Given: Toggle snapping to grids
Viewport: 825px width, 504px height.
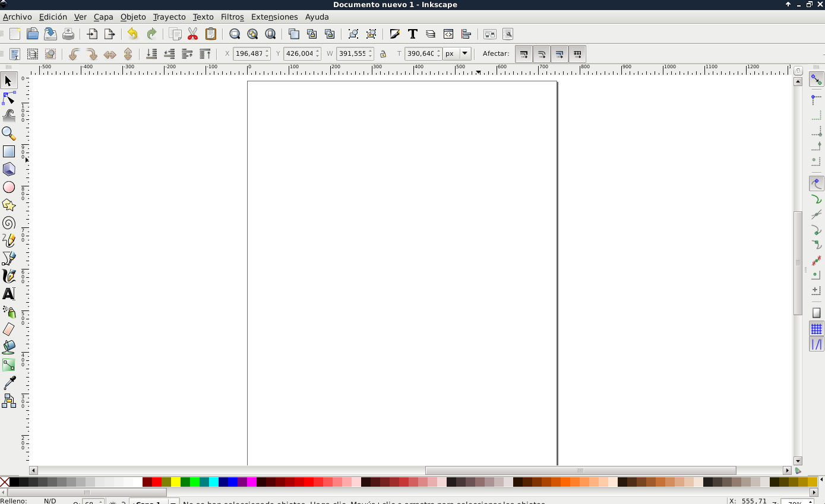Looking at the screenshot, I should click(817, 328).
